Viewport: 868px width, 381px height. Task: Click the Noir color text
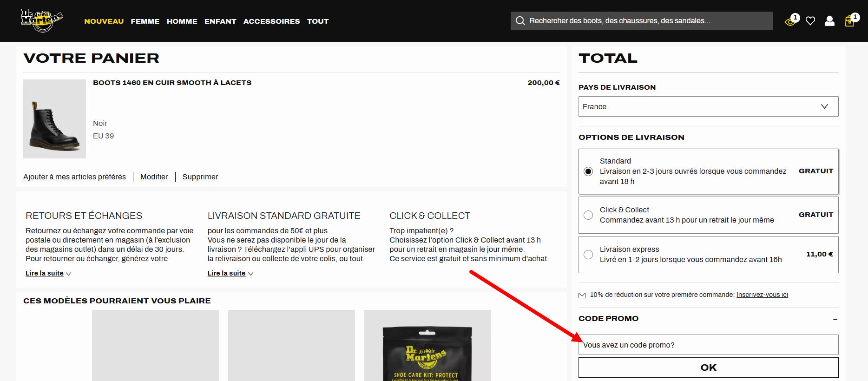(x=100, y=124)
